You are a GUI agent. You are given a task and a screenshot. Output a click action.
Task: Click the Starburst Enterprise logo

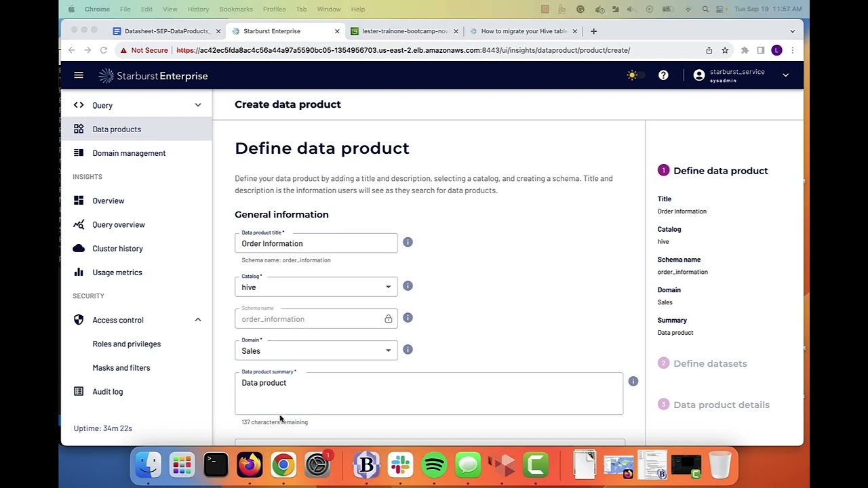coord(153,76)
